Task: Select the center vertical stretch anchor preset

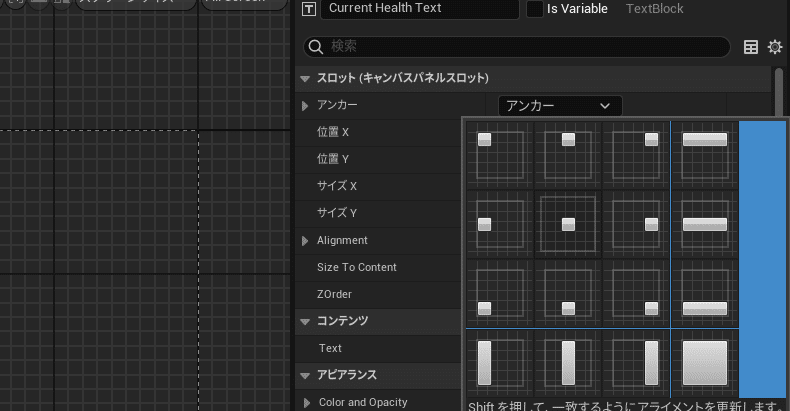Action: click(568, 363)
